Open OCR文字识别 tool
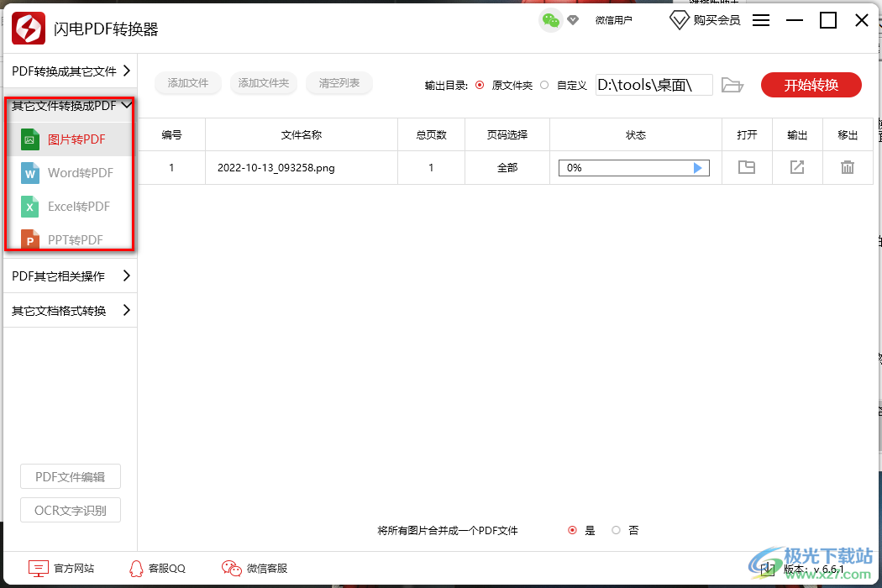This screenshot has height=588, width=882. [x=71, y=511]
